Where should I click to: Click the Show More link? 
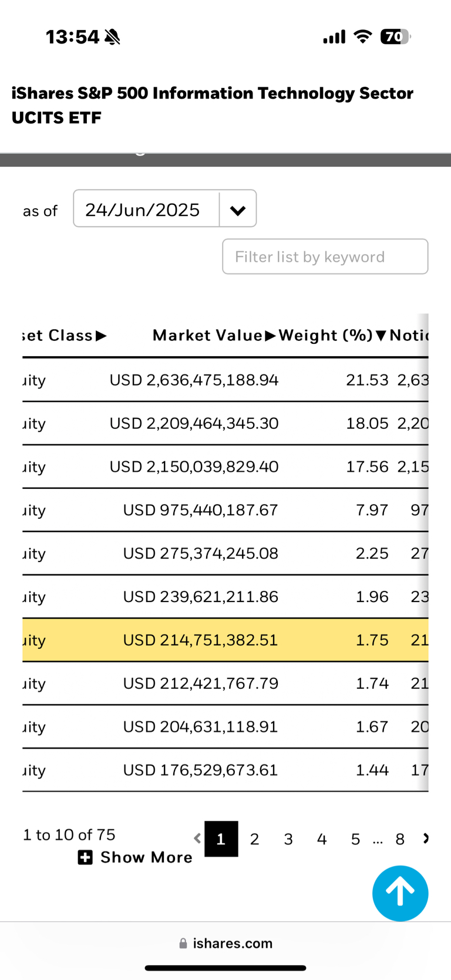click(146, 857)
